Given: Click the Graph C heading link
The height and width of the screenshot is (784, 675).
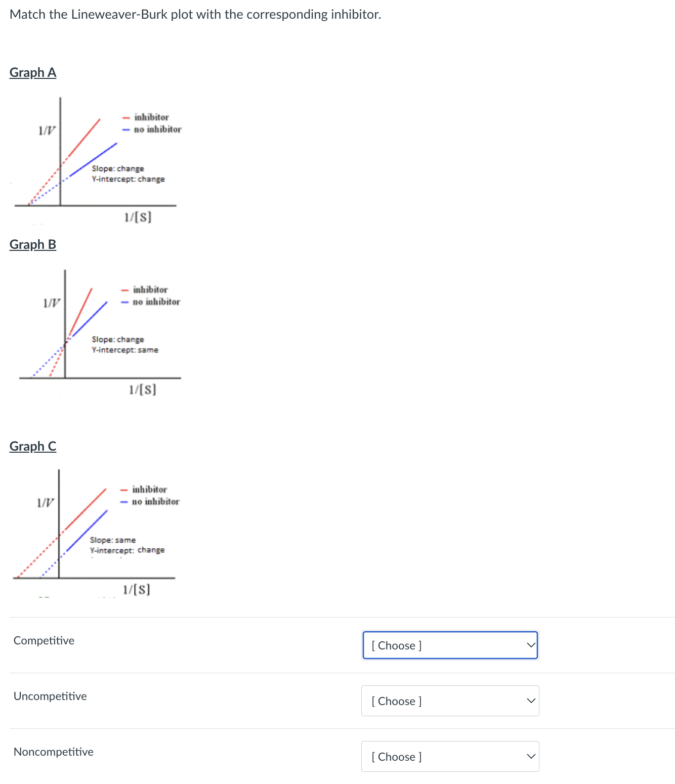Looking at the screenshot, I should (32, 446).
